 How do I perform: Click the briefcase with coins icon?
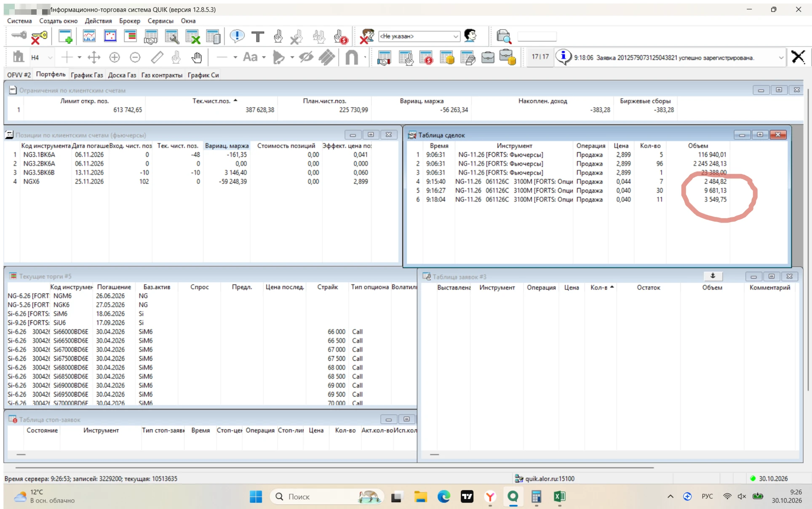coord(508,57)
